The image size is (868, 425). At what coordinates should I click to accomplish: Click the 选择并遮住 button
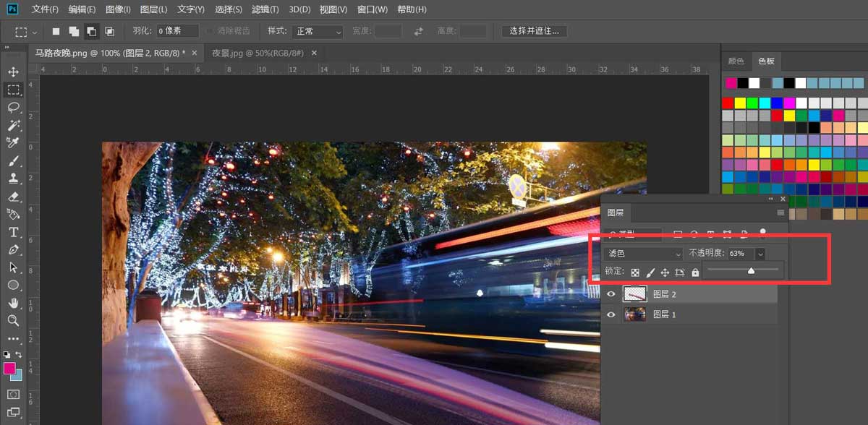(535, 31)
